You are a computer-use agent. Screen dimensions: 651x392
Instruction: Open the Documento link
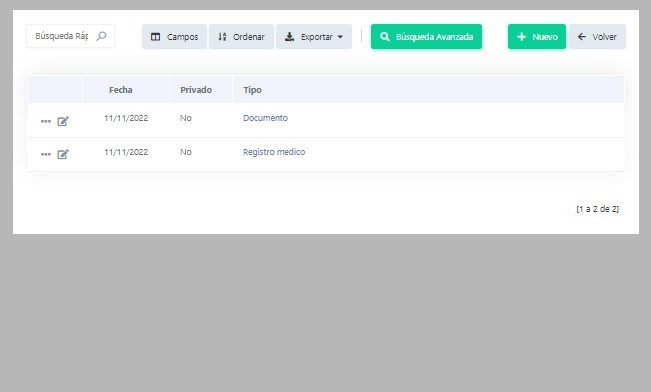point(265,118)
